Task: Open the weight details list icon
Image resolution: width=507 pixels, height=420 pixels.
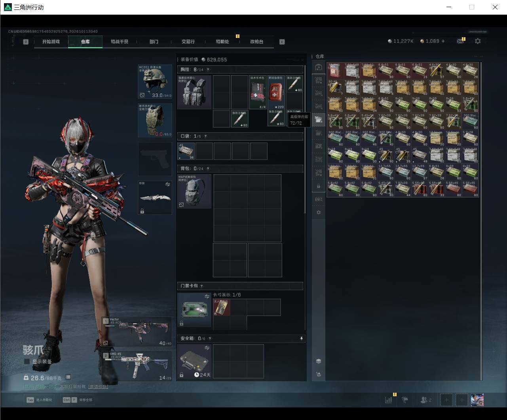Action: coord(68,377)
